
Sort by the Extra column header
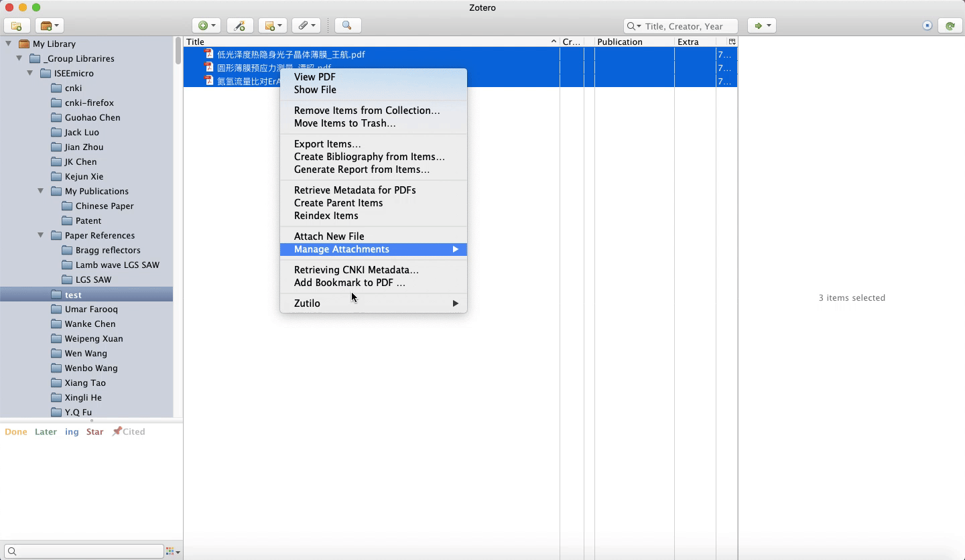click(x=695, y=42)
